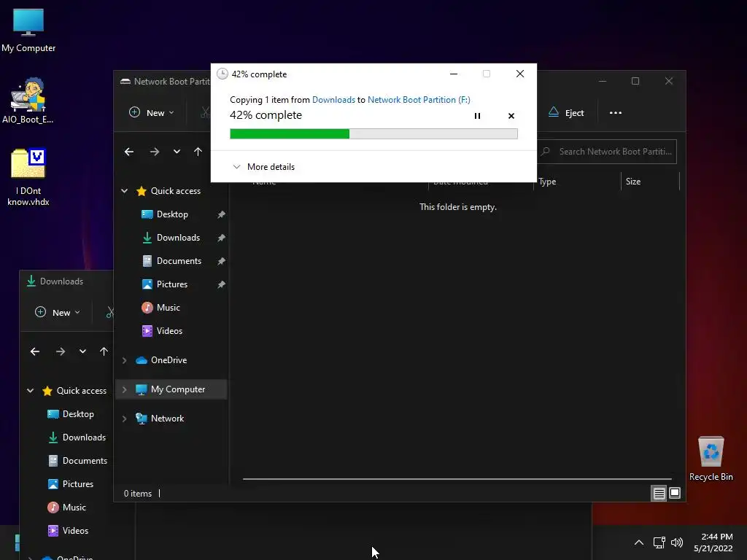This screenshot has height=560, width=747.
Task: Go forward in Downloads window
Action: point(60,351)
